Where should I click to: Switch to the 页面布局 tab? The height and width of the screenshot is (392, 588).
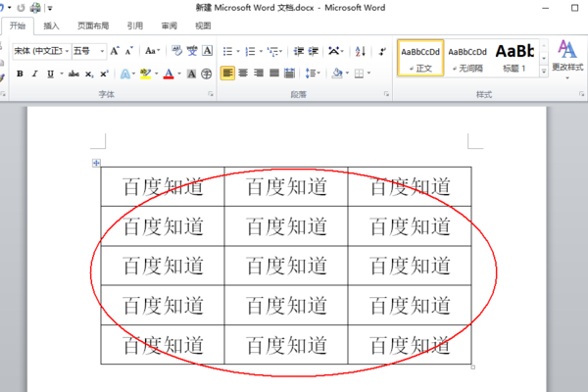[93, 25]
